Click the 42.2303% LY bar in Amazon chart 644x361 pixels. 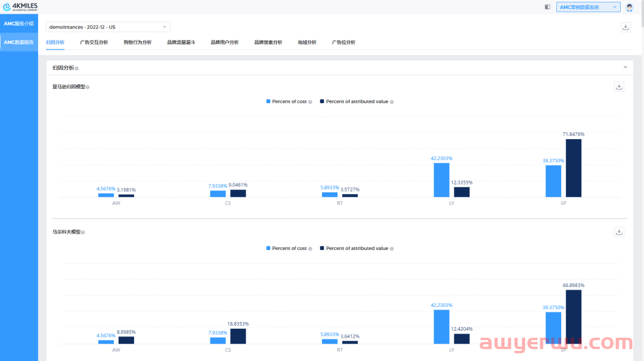point(441,180)
